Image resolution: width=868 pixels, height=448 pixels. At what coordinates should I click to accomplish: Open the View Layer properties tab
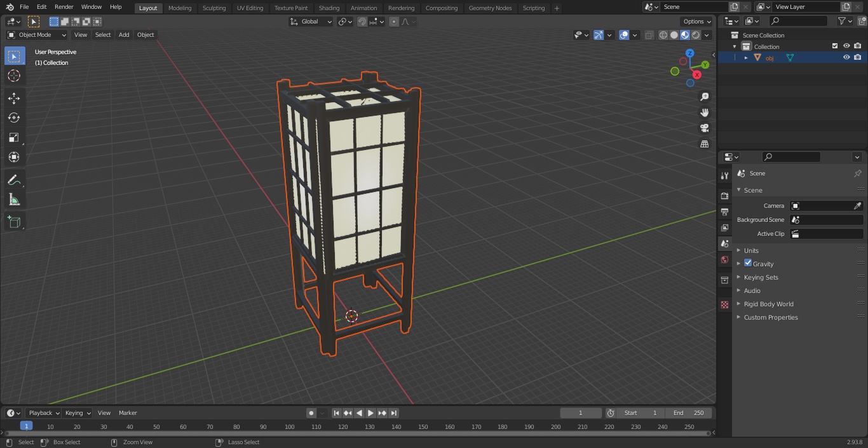(x=724, y=227)
